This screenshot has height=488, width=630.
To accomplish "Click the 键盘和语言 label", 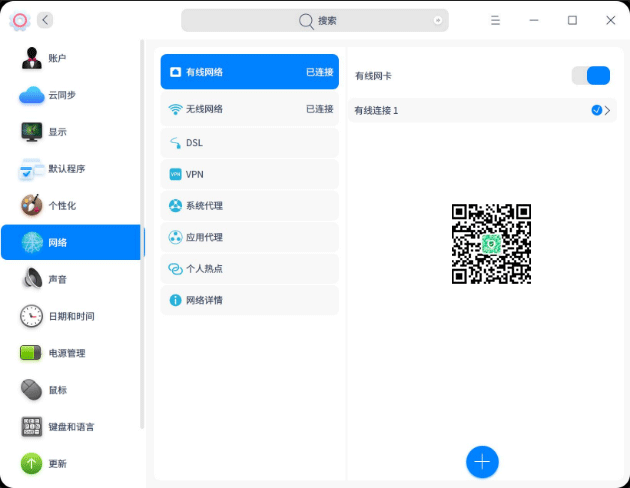I will pos(71,427).
